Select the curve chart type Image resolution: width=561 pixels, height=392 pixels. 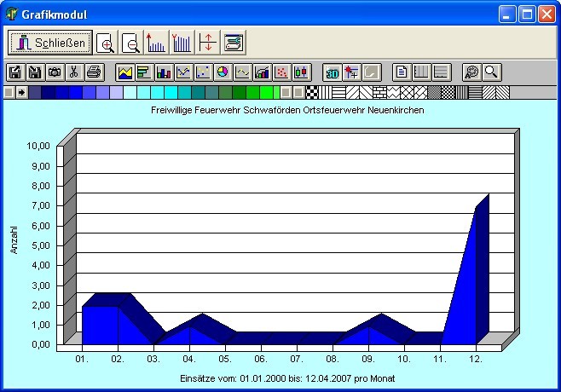click(242, 72)
